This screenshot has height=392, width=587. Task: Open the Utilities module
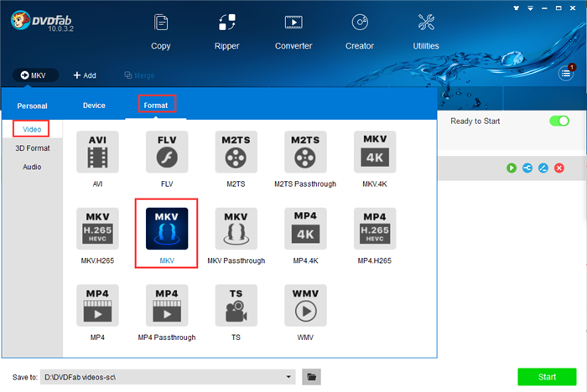pos(426,32)
